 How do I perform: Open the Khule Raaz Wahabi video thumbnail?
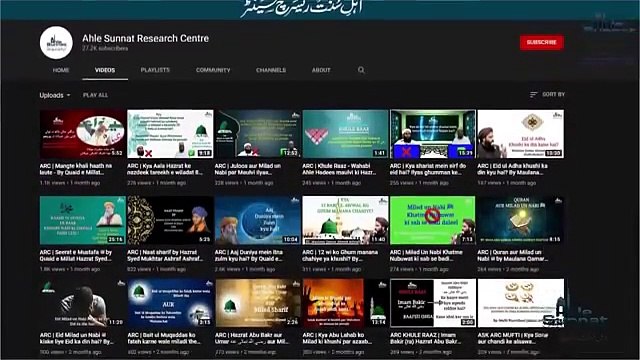[345, 134]
